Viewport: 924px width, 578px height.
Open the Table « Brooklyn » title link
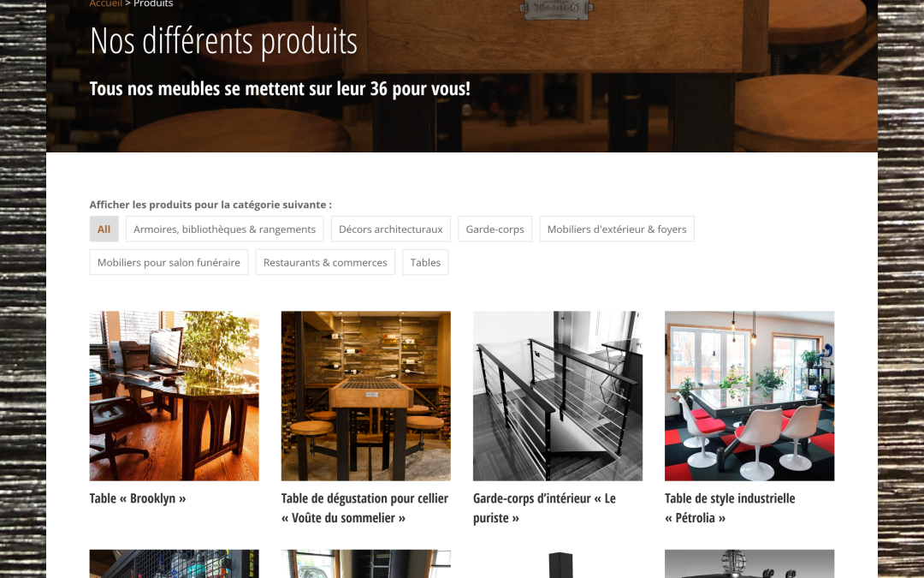(137, 498)
